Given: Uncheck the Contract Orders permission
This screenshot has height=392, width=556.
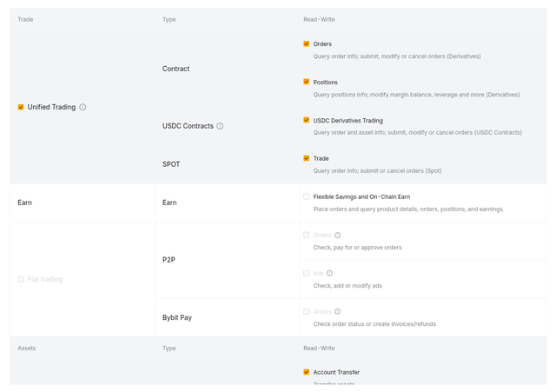Looking at the screenshot, I should pos(307,43).
